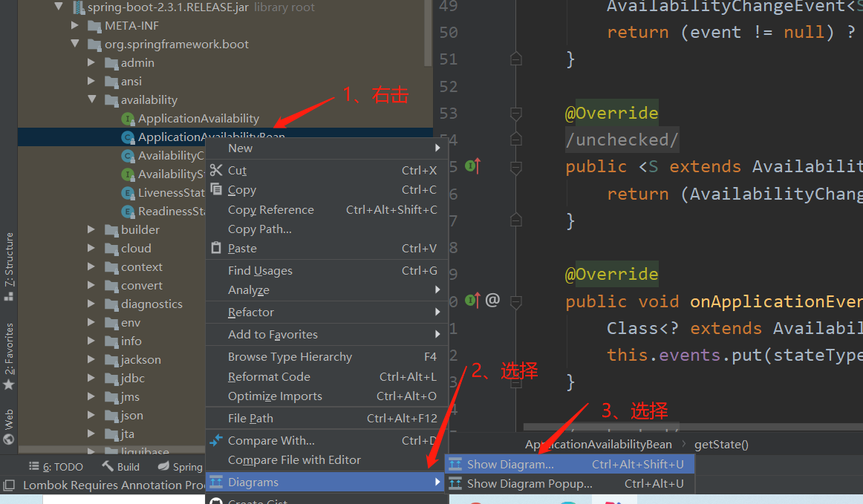The image size is (863, 504).
Task: Click the Paste clipboard icon
Action: pyautogui.click(x=216, y=248)
